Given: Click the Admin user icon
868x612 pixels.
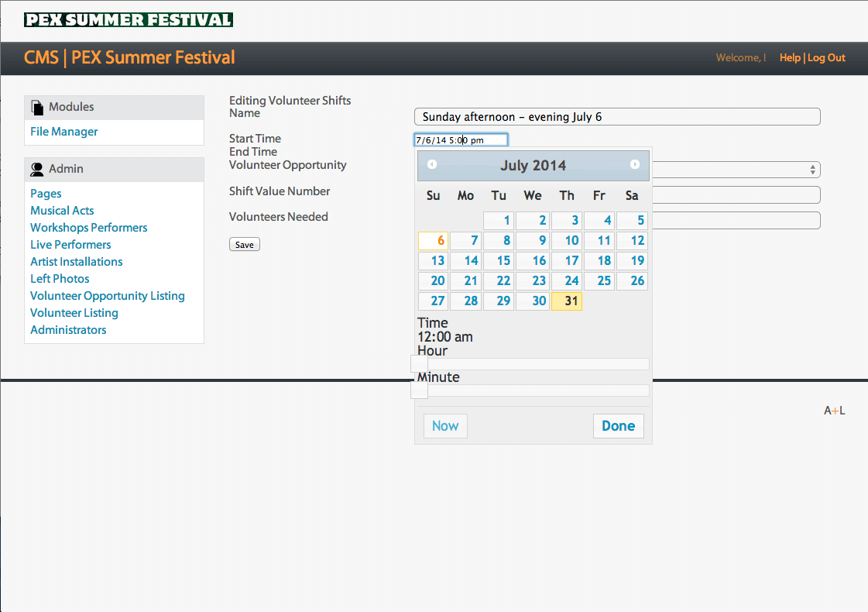Looking at the screenshot, I should pyautogui.click(x=37, y=170).
